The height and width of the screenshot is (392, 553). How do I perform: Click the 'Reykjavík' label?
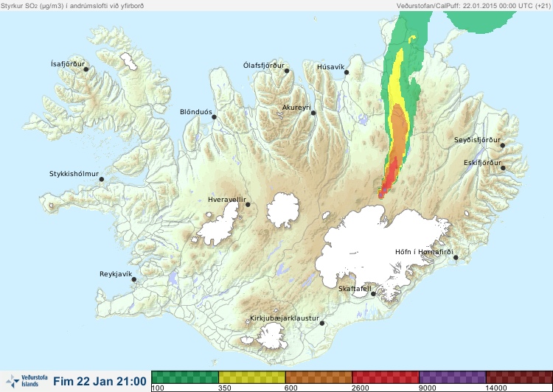click(116, 274)
